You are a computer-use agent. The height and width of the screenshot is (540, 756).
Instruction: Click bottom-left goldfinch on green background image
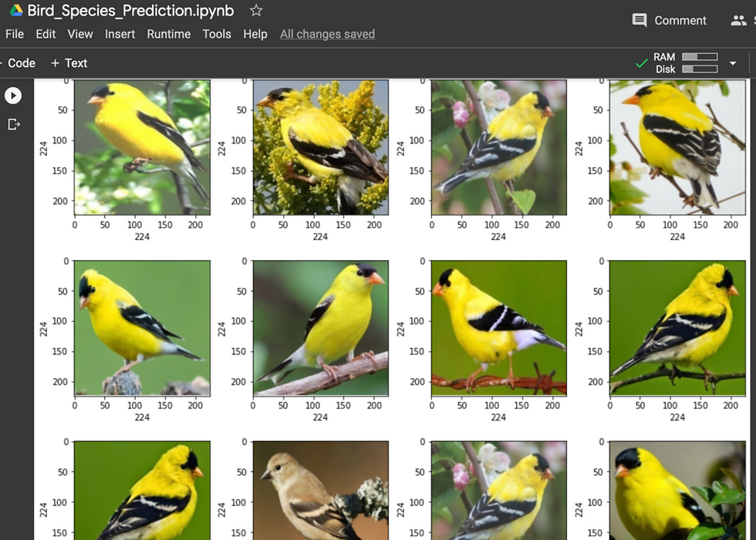[142, 491]
